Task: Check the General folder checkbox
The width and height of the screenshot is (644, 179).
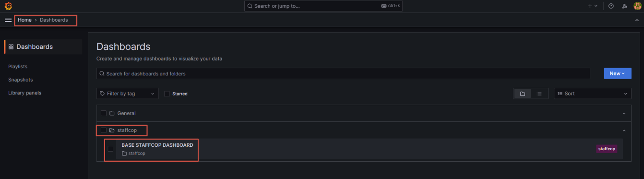Action: point(104,113)
